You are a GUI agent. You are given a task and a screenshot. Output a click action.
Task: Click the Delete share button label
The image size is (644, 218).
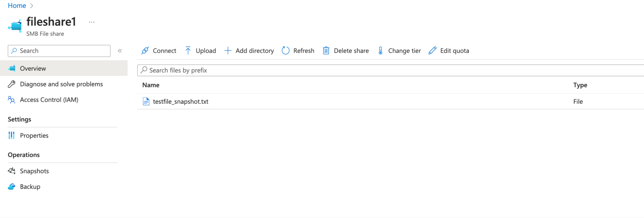click(x=351, y=51)
